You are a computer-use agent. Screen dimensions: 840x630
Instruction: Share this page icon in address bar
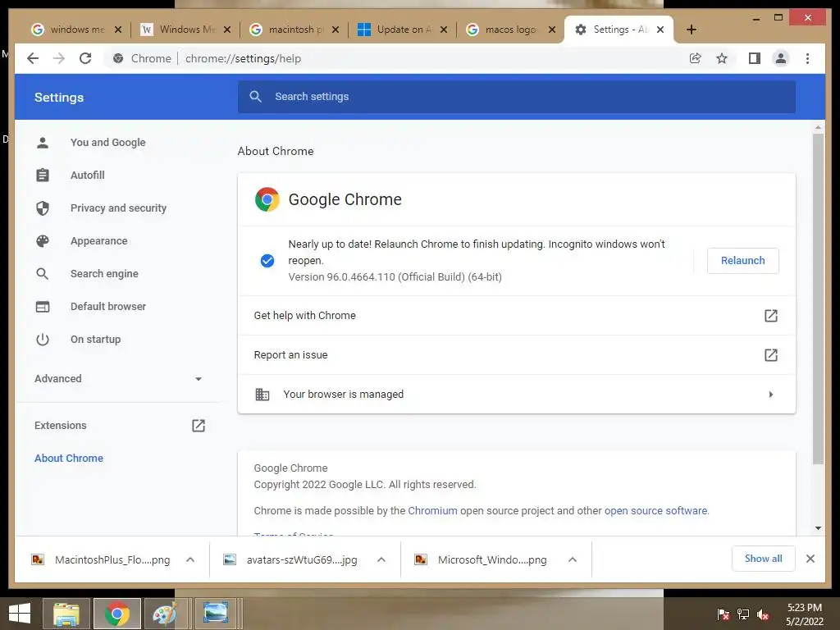tap(696, 58)
